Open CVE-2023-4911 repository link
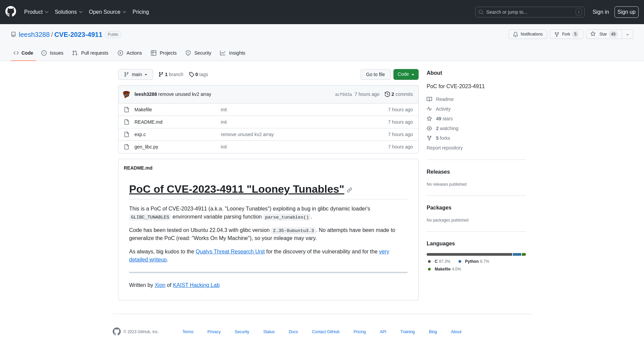This screenshot has width=644, height=362. tap(78, 35)
